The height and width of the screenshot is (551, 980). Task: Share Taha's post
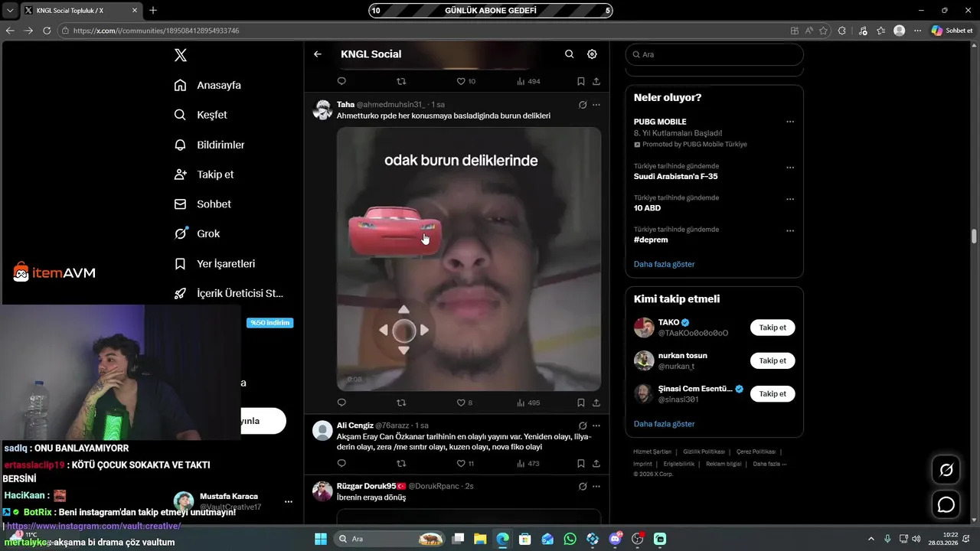tap(596, 403)
